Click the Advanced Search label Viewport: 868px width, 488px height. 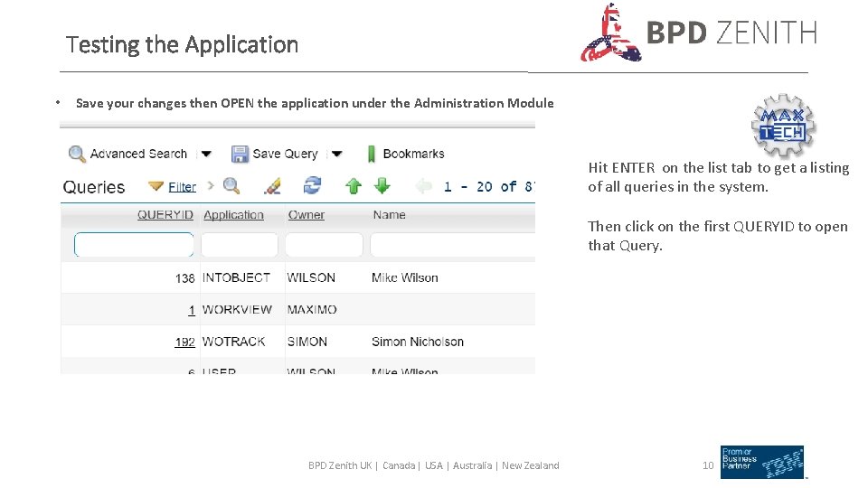(138, 154)
